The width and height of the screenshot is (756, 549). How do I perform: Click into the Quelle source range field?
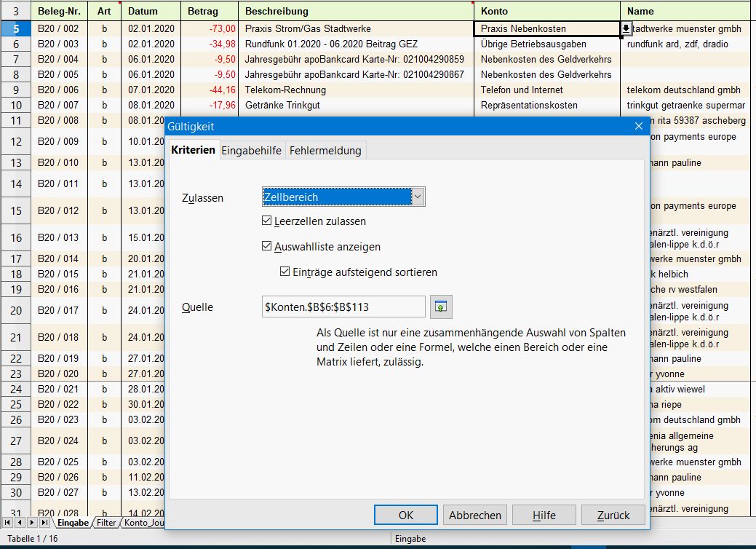343,307
